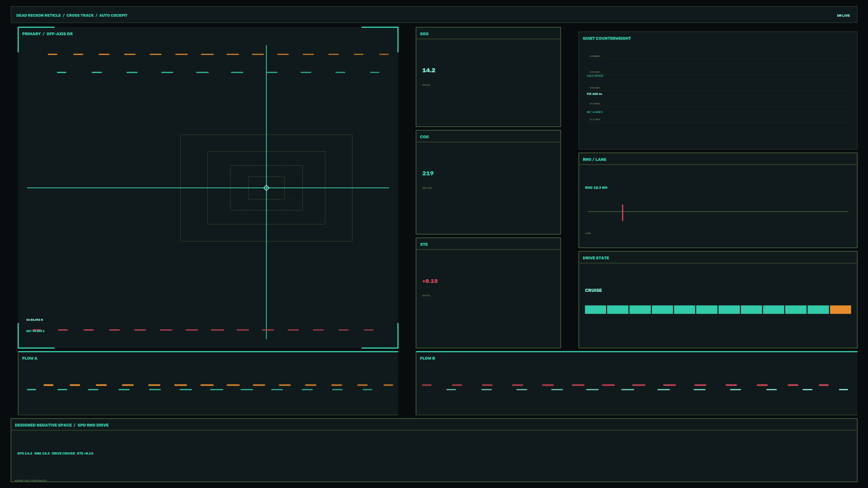Click the 007 42.000 E longitude label
Screen dimensions: 868x488
tap(595, 112)
